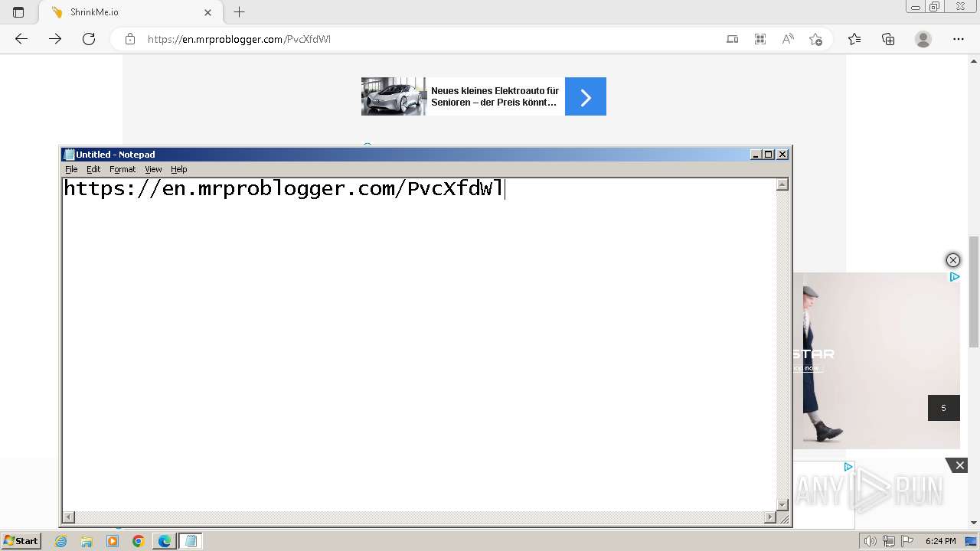
Task: Open the Windows Start menu
Action: (x=21, y=541)
